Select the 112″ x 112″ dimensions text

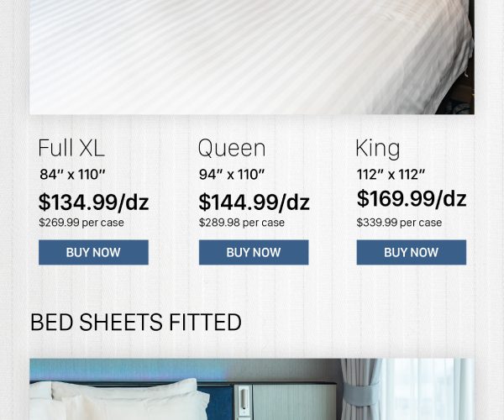point(391,175)
